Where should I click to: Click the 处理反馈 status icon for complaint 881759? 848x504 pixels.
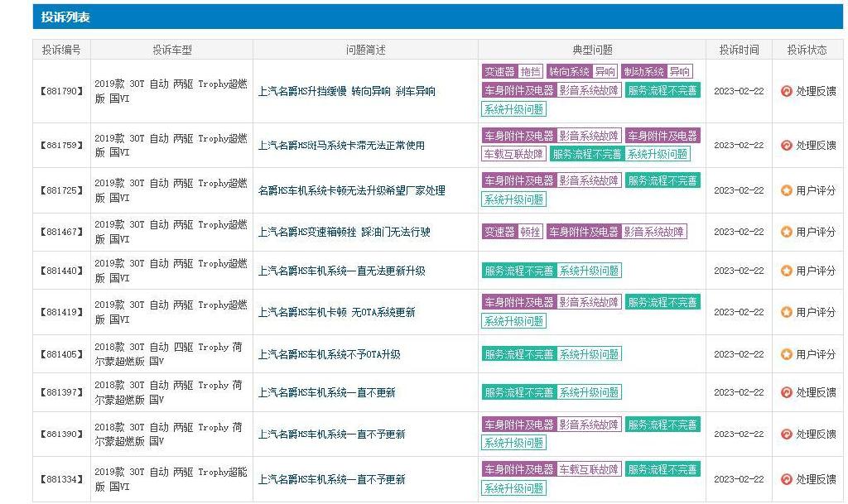pyautogui.click(x=787, y=146)
